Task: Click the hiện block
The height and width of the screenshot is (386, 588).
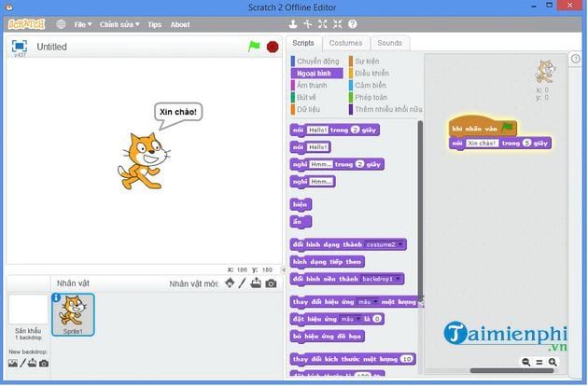Action: [x=301, y=204]
